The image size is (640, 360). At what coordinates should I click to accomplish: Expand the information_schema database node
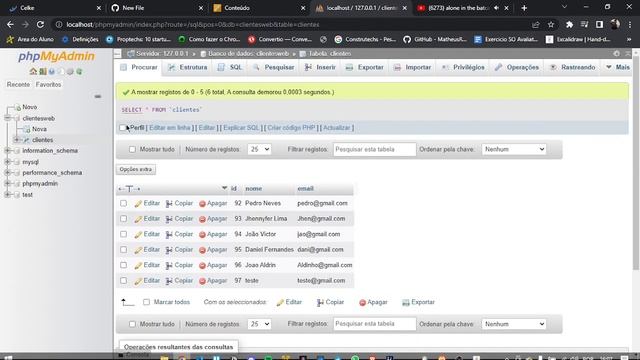point(7,151)
